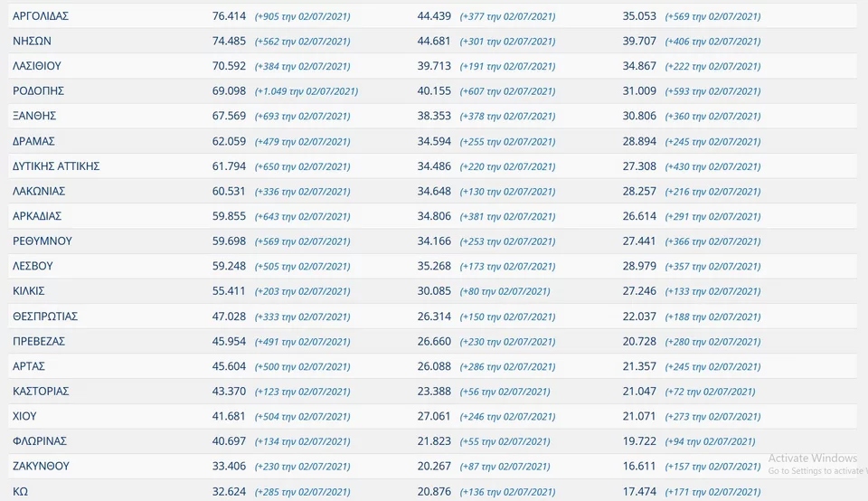Select value 45.604 in ΑΡΤΑΣ row

[230, 366]
